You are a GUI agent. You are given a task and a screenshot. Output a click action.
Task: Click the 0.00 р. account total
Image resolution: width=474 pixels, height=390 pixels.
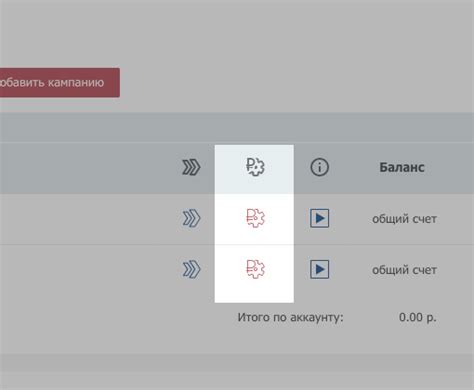click(x=418, y=317)
